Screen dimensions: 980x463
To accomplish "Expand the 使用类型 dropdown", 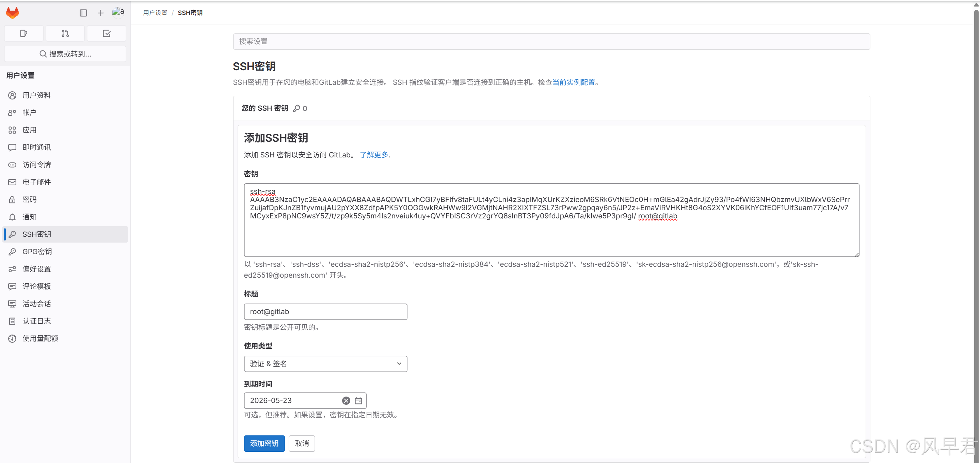I will pos(325,364).
